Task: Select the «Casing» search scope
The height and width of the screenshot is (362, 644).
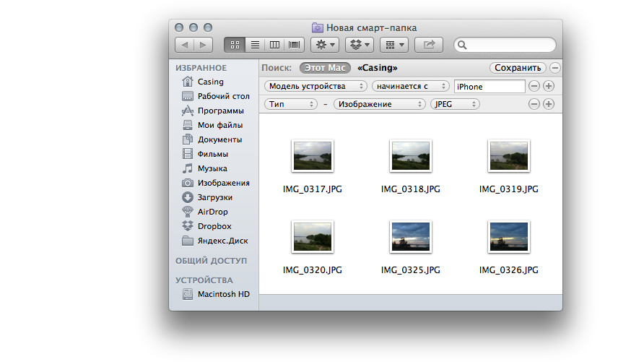Action: coord(377,68)
